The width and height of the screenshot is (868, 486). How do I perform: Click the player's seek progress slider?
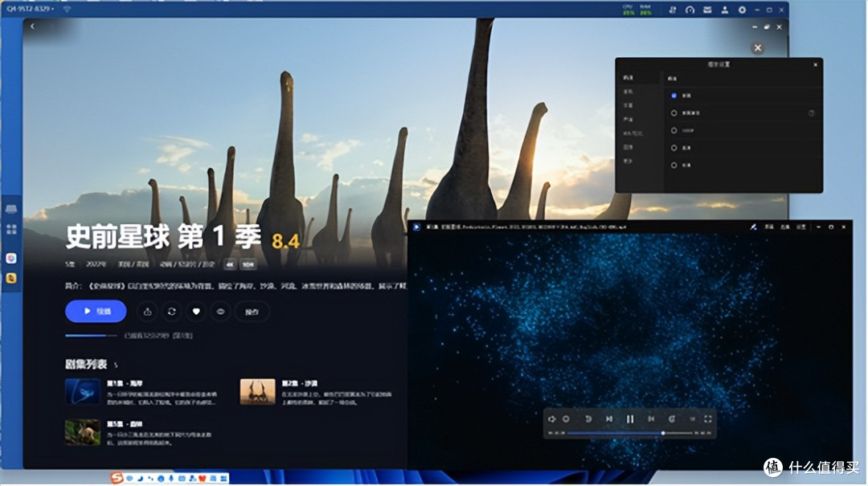[630, 433]
